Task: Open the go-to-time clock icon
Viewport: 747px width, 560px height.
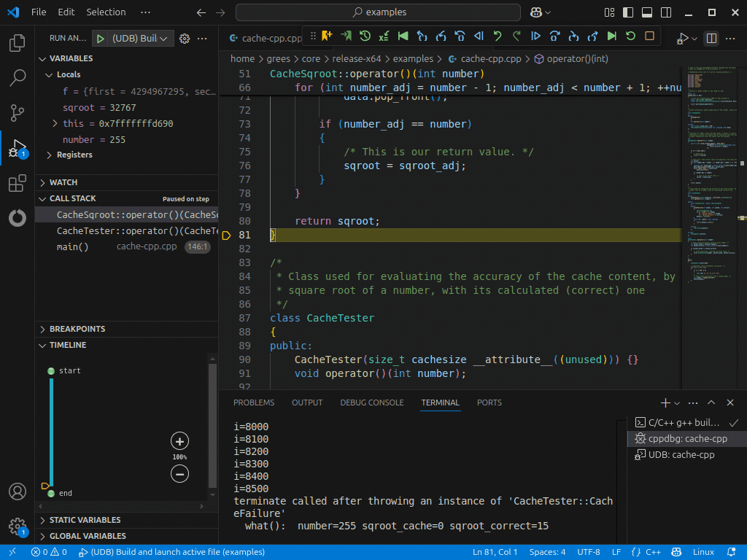Action: click(365, 36)
